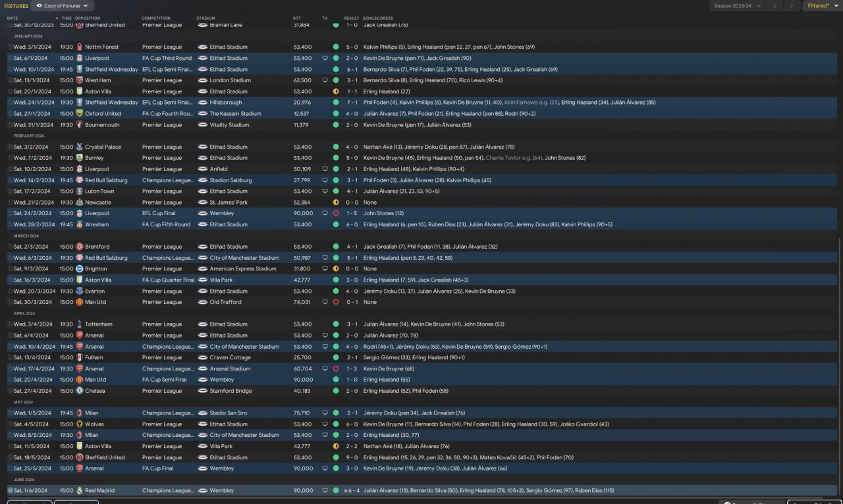The width and height of the screenshot is (843, 504).
Task: Click the yellow draw indicator on the Newcastle row
Action: (x=336, y=202)
